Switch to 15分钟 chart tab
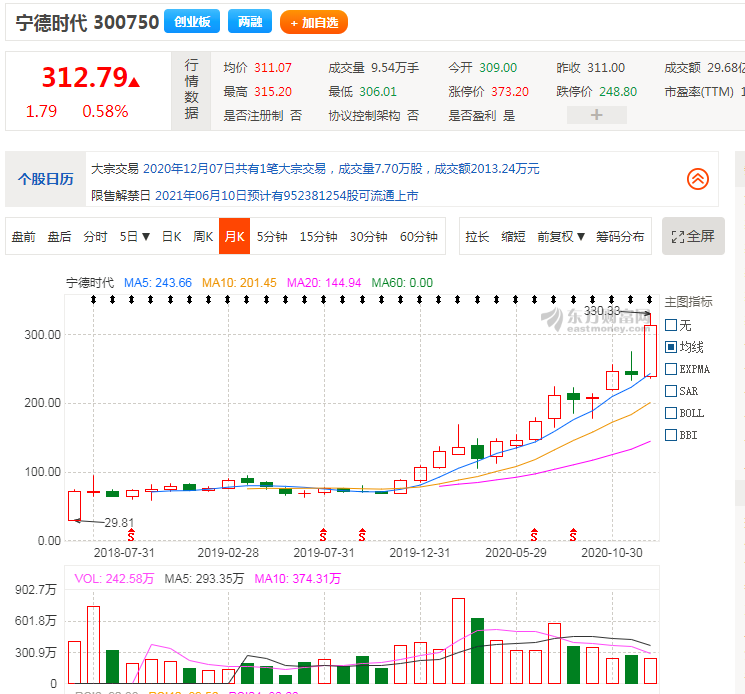745x694 pixels. 318,237
